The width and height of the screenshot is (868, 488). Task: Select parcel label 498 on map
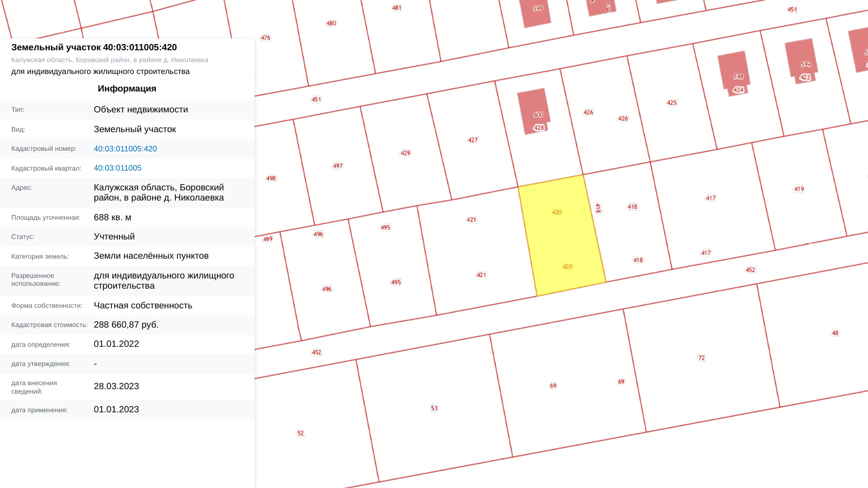tap(271, 178)
